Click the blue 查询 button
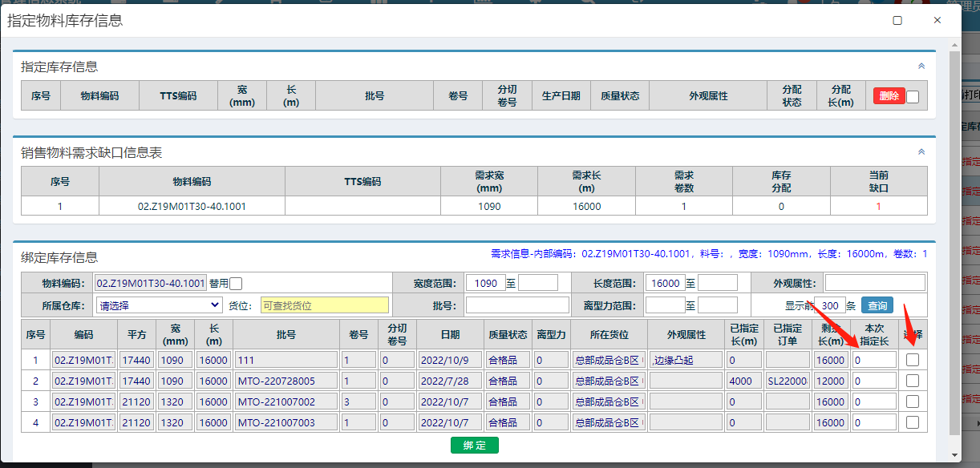 [x=877, y=305]
